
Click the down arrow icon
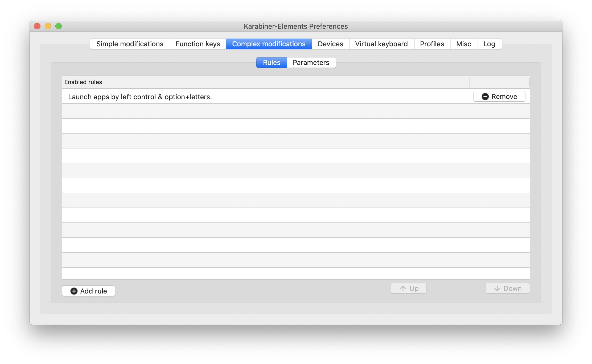pos(497,288)
